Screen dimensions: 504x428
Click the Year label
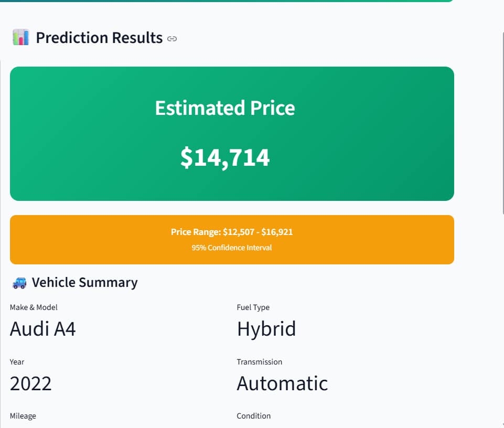17,362
